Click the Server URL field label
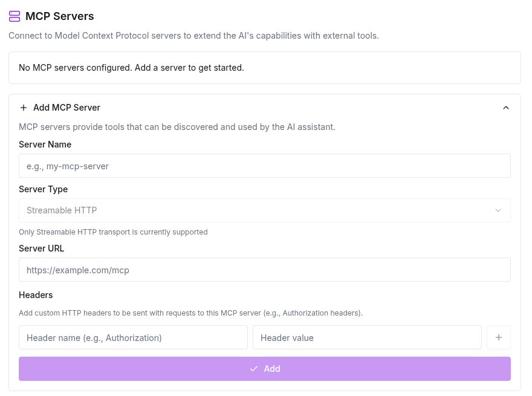532x396 pixels. coord(42,248)
